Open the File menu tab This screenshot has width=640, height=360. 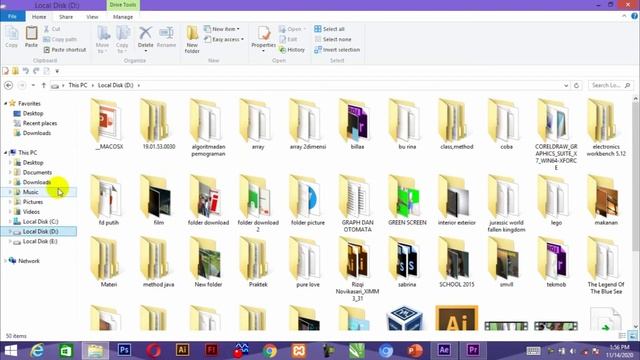point(12,17)
